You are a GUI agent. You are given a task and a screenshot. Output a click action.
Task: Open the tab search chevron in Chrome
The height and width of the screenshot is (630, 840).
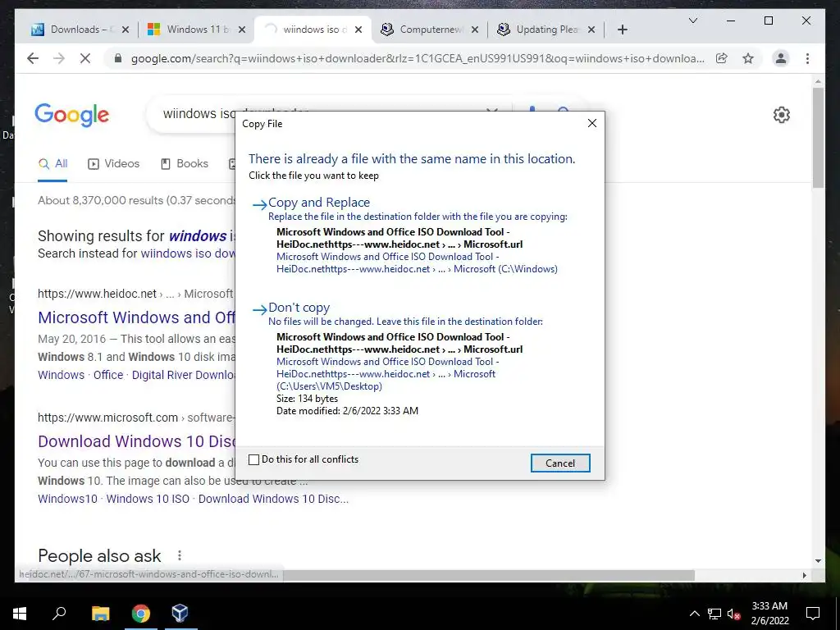pos(692,21)
